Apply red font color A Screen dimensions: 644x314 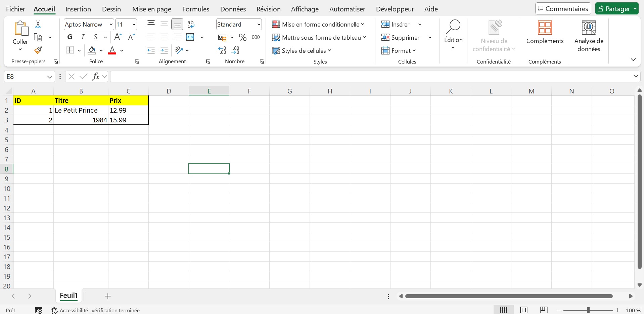pyautogui.click(x=112, y=50)
